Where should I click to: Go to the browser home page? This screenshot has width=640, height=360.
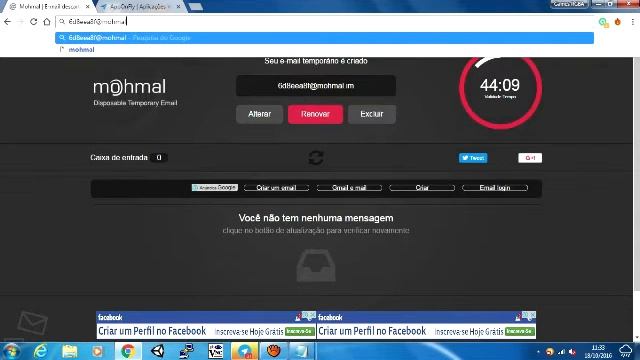point(47,22)
